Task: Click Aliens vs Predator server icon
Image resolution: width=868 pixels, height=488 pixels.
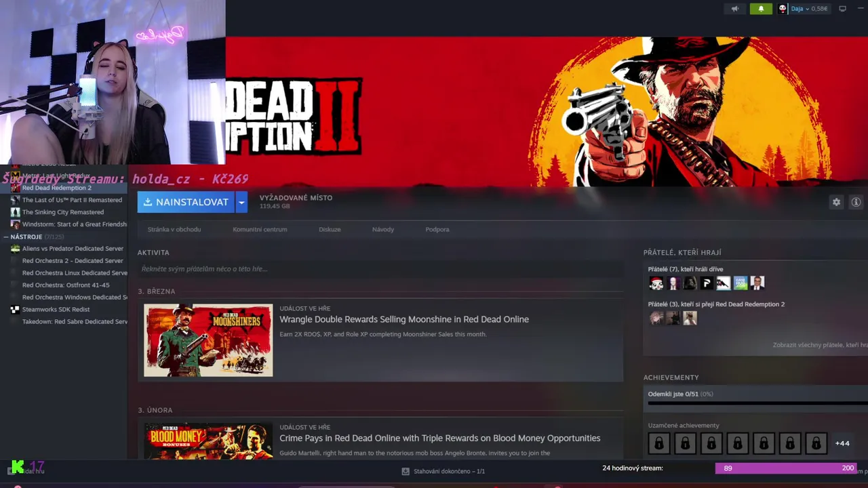Action: click(15, 249)
